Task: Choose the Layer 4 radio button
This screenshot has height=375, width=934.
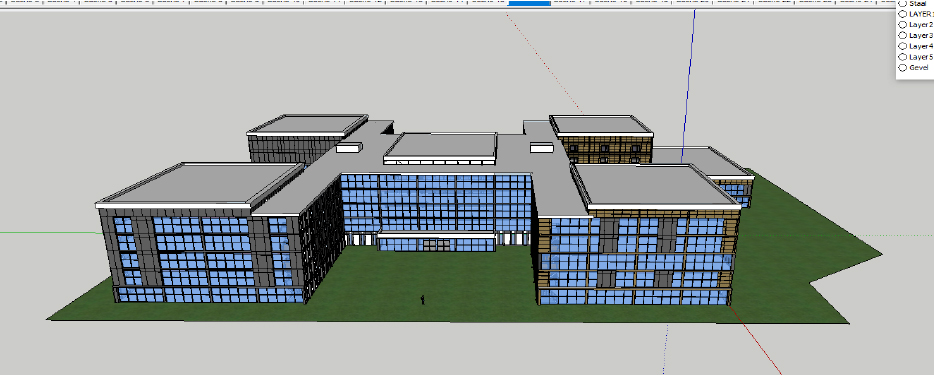Action: 902,46
